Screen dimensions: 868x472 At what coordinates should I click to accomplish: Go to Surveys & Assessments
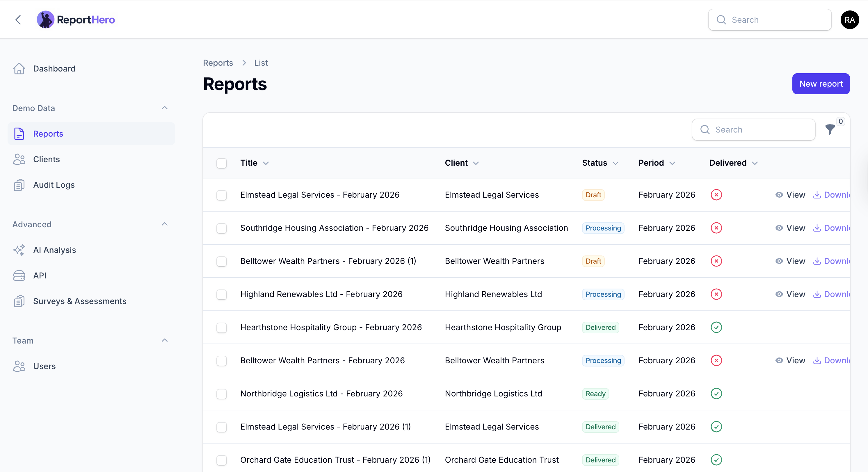coord(79,301)
